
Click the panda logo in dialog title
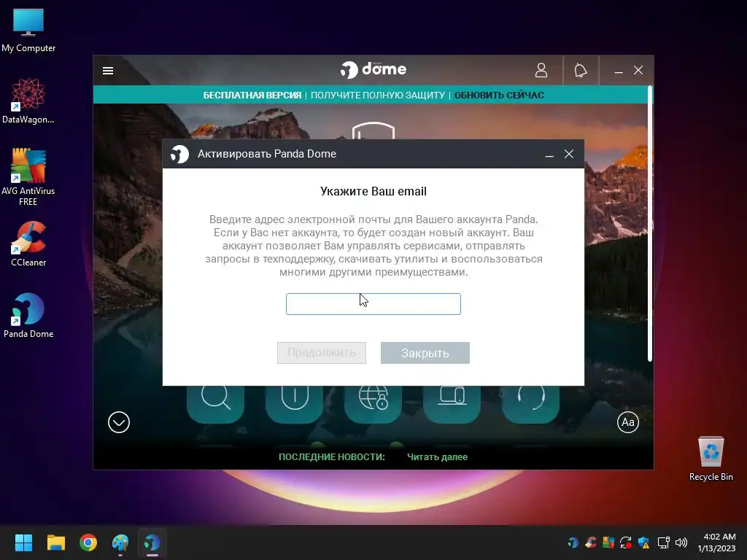(180, 154)
